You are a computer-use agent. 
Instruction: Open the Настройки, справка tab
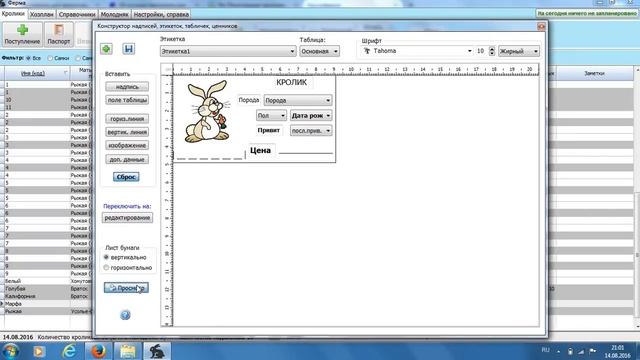pyautogui.click(x=161, y=14)
